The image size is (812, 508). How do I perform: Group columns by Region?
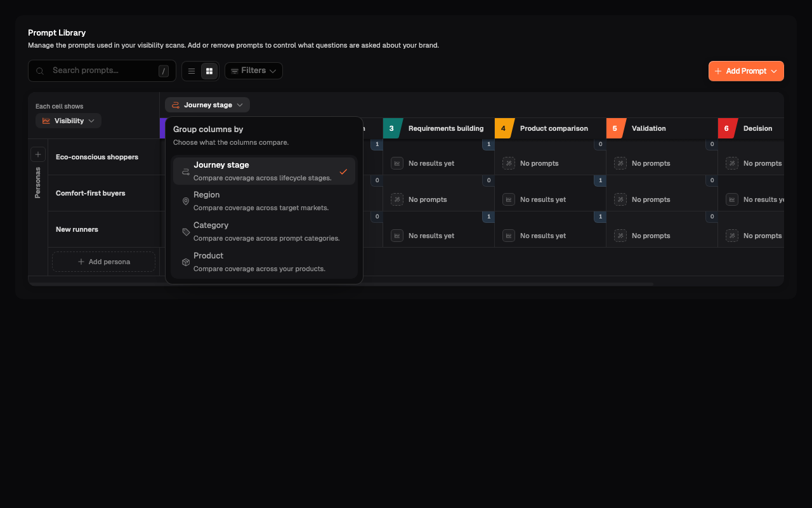(264, 201)
